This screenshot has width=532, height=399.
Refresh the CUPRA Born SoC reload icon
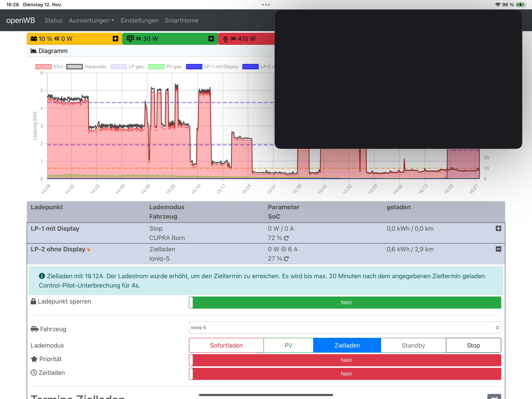pyautogui.click(x=286, y=238)
